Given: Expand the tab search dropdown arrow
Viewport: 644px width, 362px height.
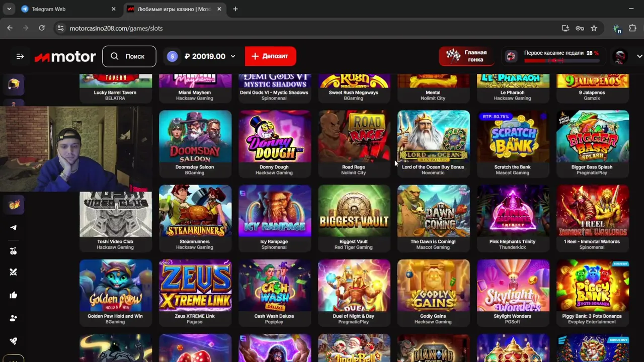Looking at the screenshot, I should pyautogui.click(x=9, y=9).
